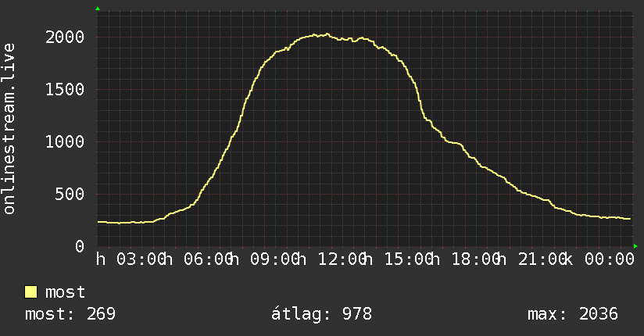
Task: Click the 0 y-axis label
Action: (x=80, y=246)
